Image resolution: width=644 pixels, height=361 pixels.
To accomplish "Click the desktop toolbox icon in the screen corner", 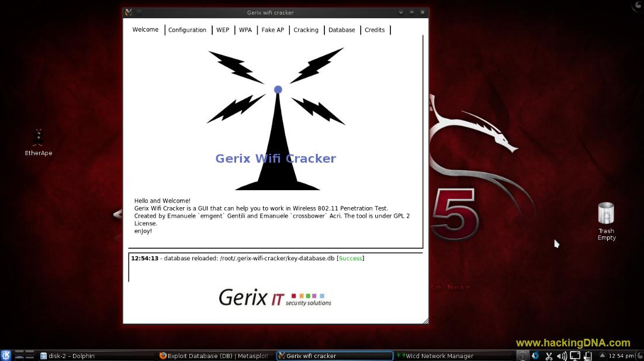I will tap(638, 5).
